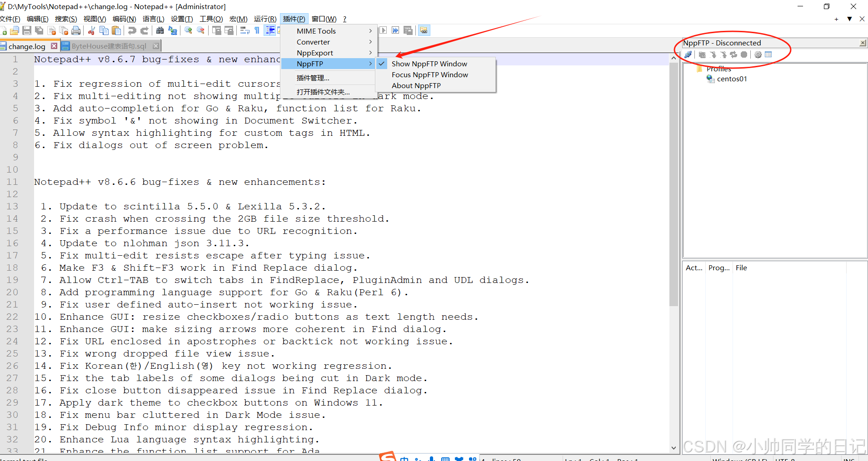This screenshot has width=868, height=461.
Task: Open the 搜索(S) menu
Action: (x=66, y=19)
